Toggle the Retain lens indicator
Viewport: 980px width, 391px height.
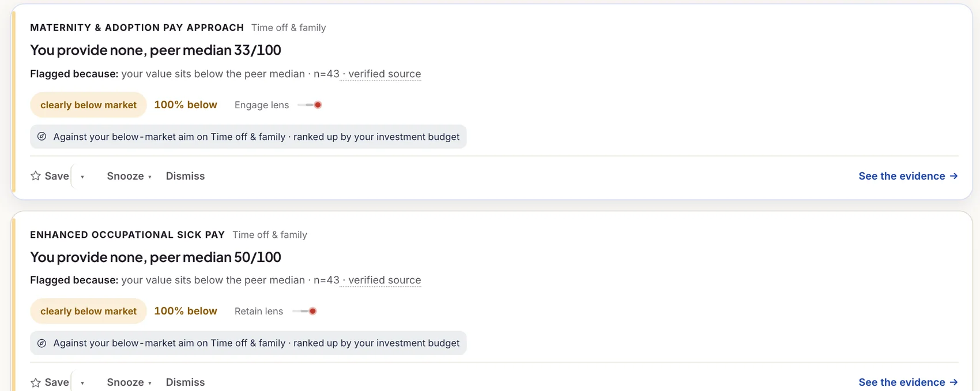[x=304, y=311]
